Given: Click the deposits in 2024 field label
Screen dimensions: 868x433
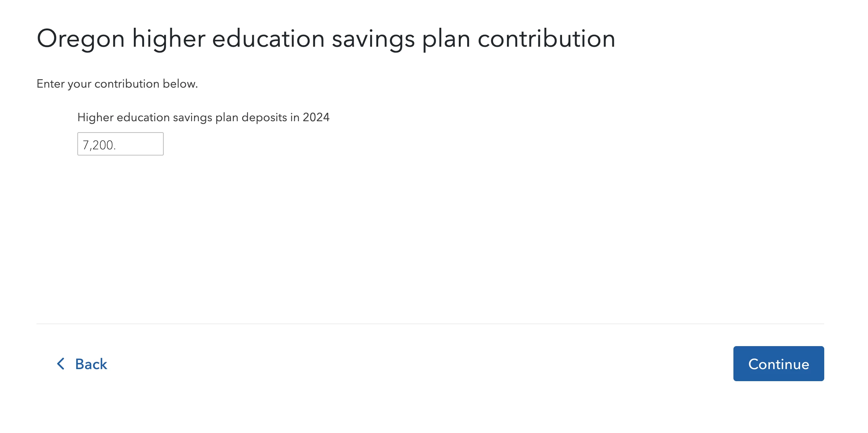Looking at the screenshot, I should point(203,117).
